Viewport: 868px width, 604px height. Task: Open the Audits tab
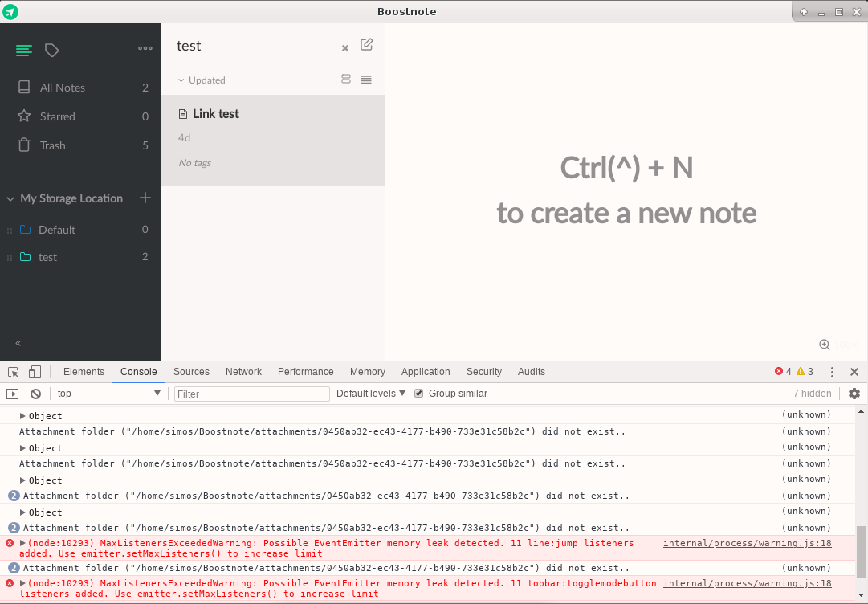pyautogui.click(x=532, y=372)
